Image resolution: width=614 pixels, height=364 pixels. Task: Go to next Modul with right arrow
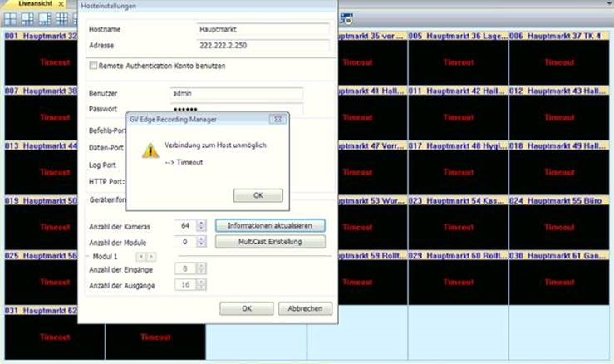coord(151,257)
